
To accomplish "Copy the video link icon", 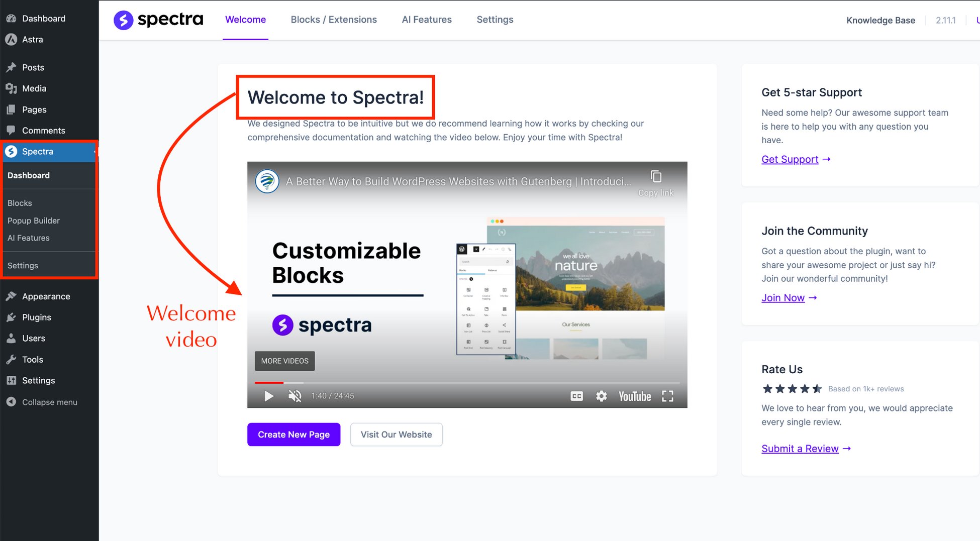I will pos(656,177).
